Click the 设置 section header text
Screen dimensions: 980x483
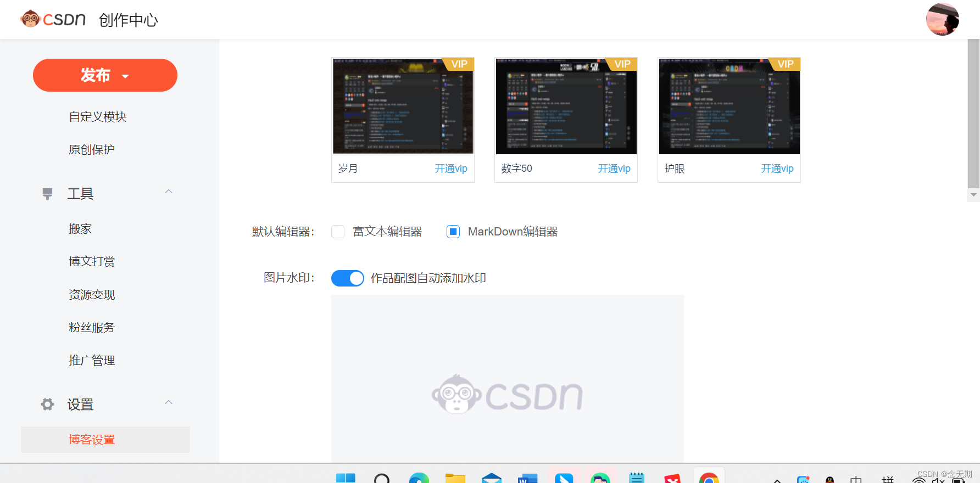[x=81, y=405]
